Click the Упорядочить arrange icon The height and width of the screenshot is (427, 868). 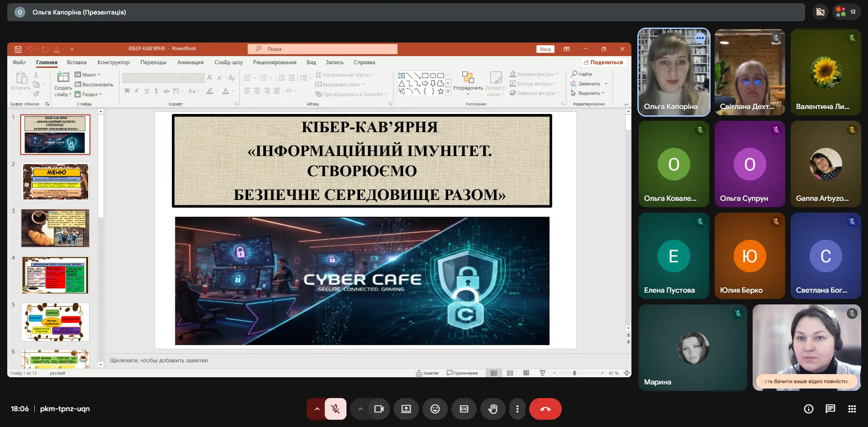(x=468, y=77)
